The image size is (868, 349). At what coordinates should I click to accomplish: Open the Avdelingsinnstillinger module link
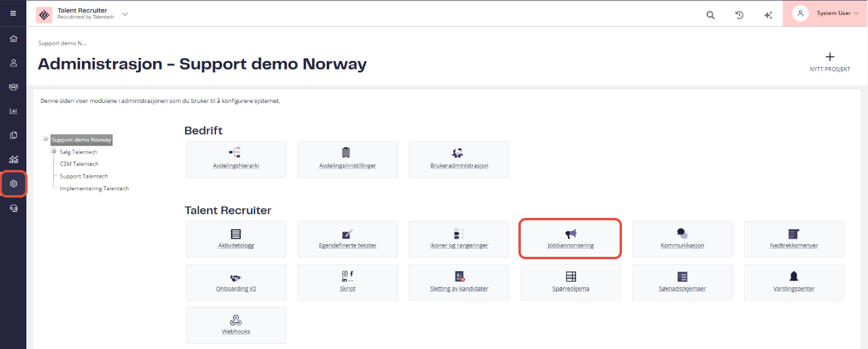[x=347, y=165]
